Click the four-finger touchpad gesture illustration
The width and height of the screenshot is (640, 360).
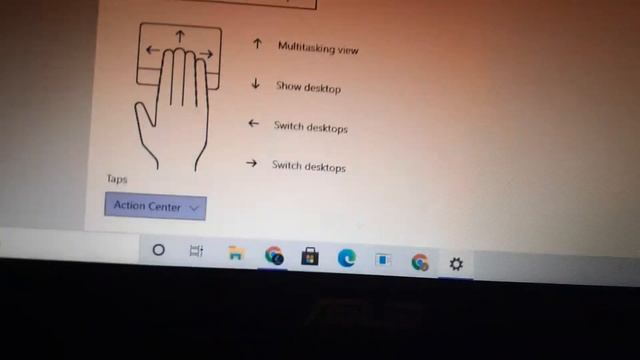tap(178, 97)
